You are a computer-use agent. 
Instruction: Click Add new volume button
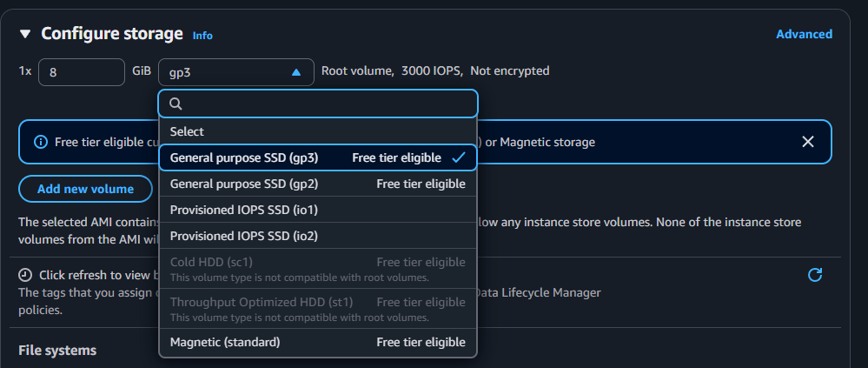(85, 189)
